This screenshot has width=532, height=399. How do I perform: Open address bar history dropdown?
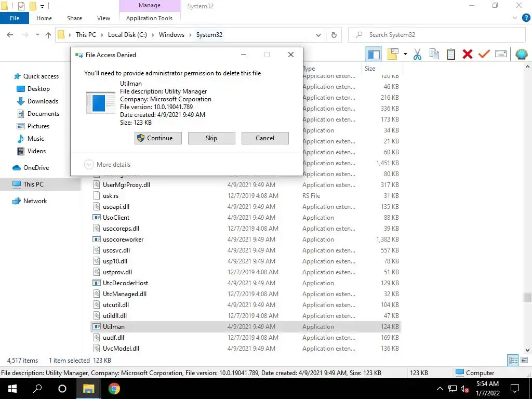[x=318, y=35]
